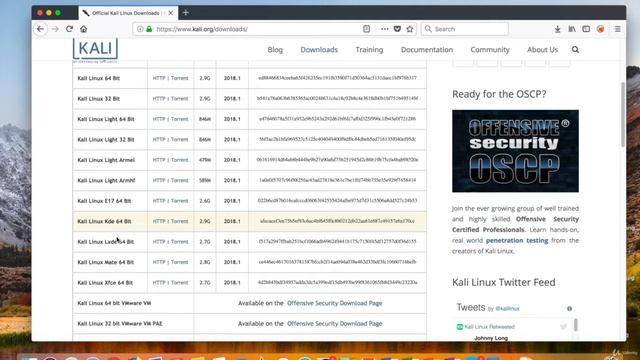Download Kali Linux 64 Bit via Torrent
640x360 pixels.
[x=180, y=78]
